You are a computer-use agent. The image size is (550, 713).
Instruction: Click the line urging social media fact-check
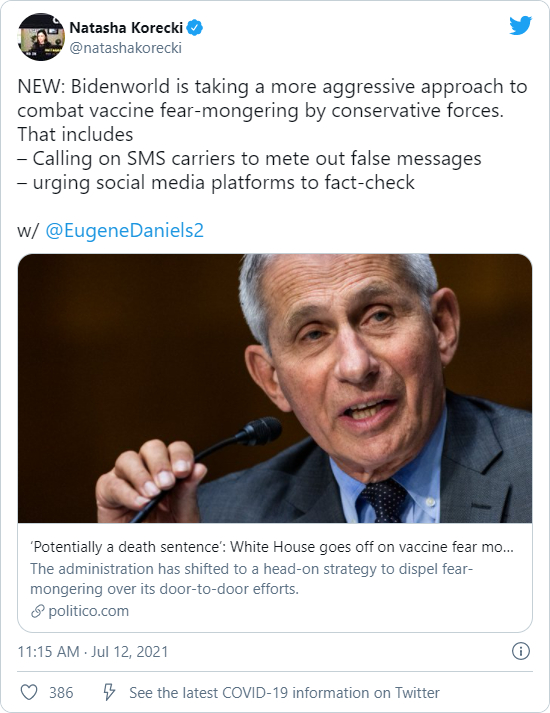tap(216, 183)
